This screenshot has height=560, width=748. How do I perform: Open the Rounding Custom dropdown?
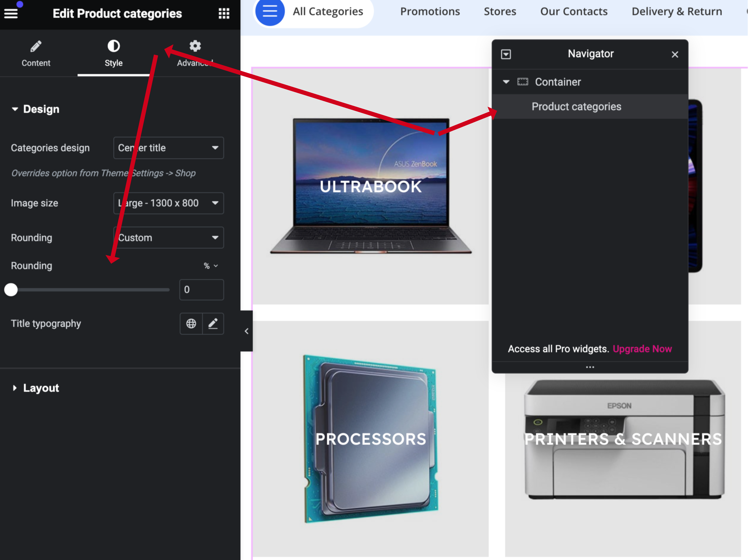[x=168, y=237]
